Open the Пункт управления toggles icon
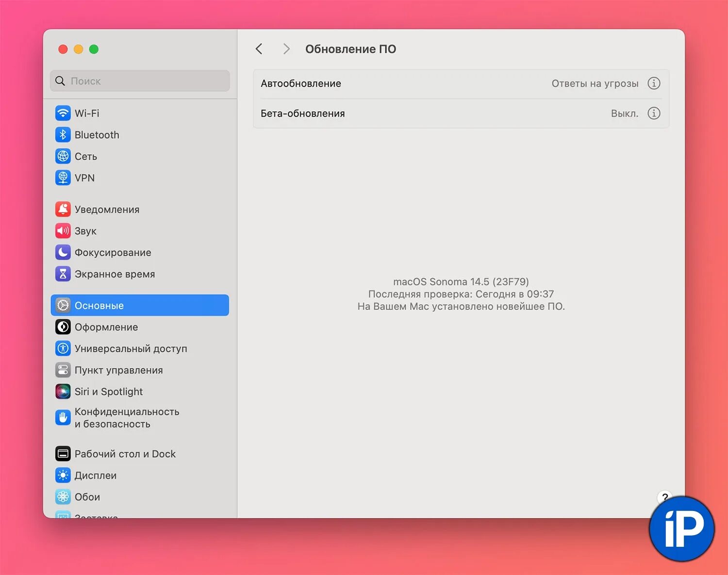728x575 pixels. 63,370
